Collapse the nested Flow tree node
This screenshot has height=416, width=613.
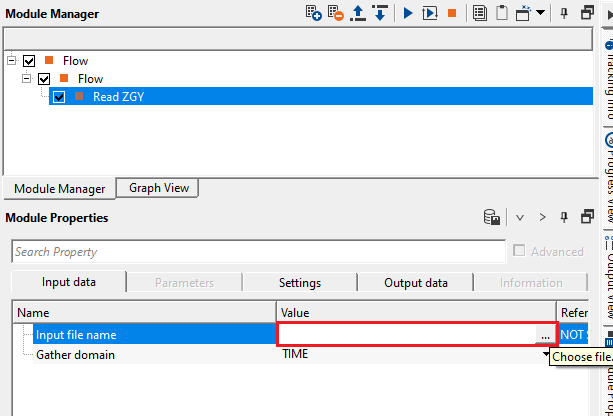pyautogui.click(x=27, y=79)
